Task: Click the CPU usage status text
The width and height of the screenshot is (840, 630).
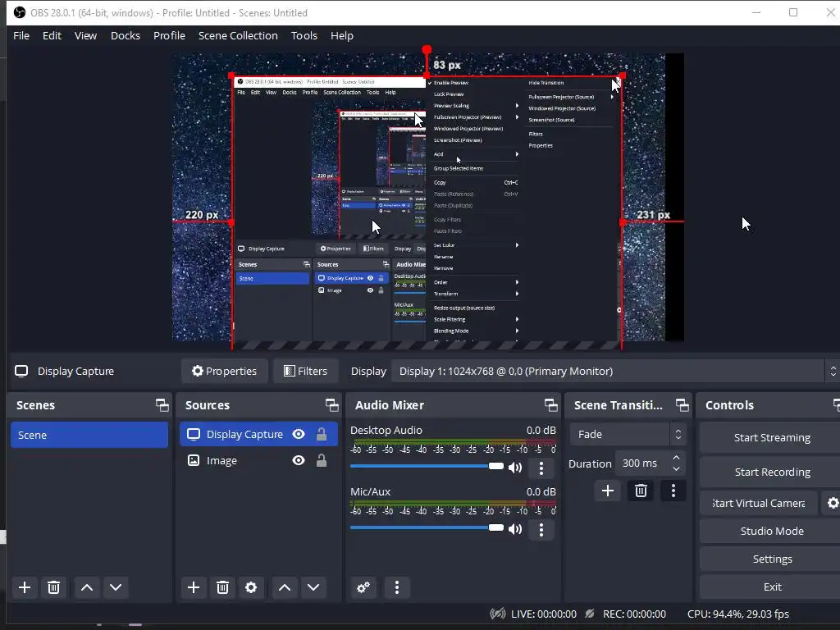Action: tap(738, 614)
